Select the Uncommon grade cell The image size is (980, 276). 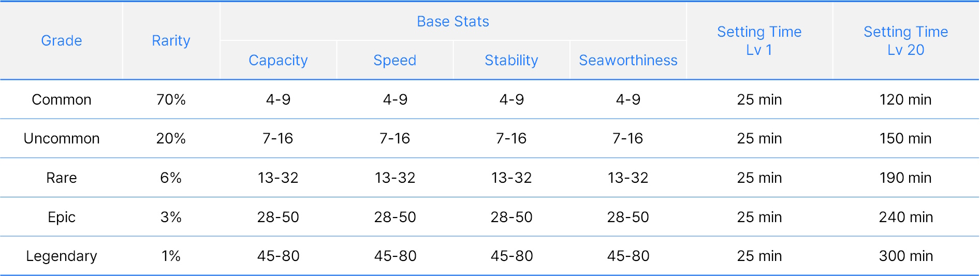click(61, 138)
